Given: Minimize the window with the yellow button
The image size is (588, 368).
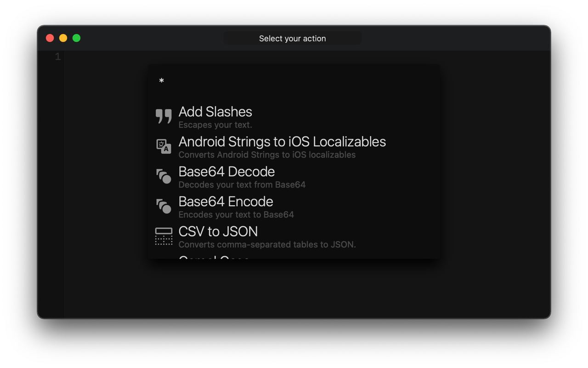Looking at the screenshot, I should (x=63, y=38).
